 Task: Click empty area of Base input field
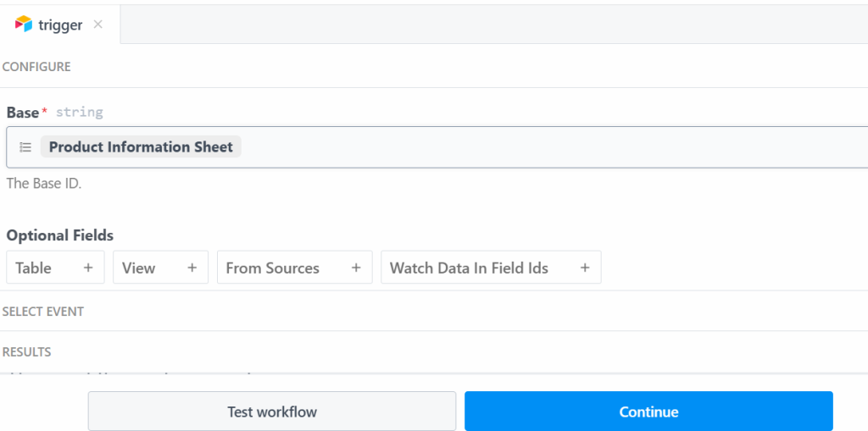(x=551, y=147)
